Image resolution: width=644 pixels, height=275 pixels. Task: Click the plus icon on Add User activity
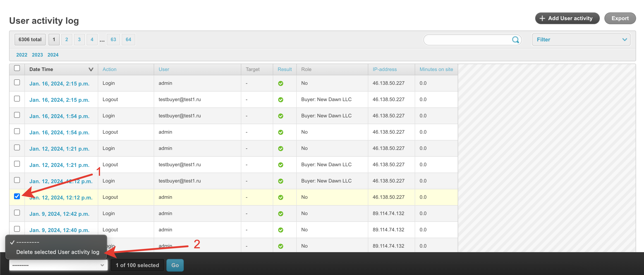542,19
